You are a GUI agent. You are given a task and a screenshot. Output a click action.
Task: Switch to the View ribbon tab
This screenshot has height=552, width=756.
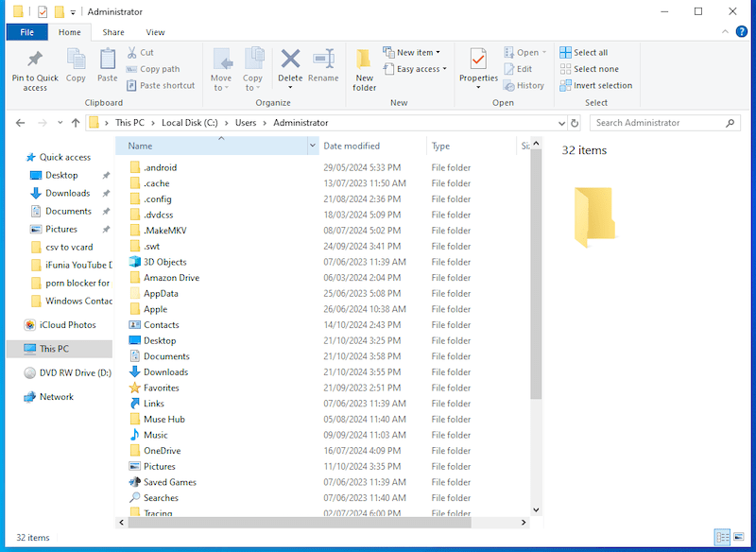(157, 31)
